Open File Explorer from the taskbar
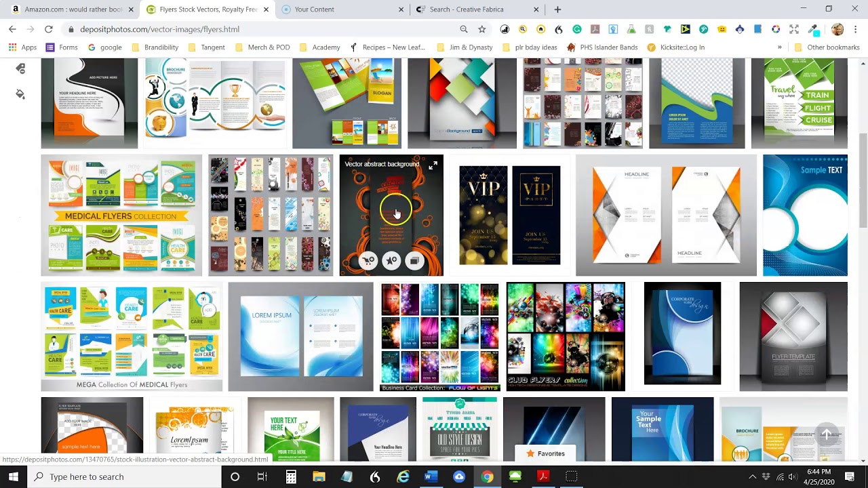The image size is (868, 488). tap(319, 476)
